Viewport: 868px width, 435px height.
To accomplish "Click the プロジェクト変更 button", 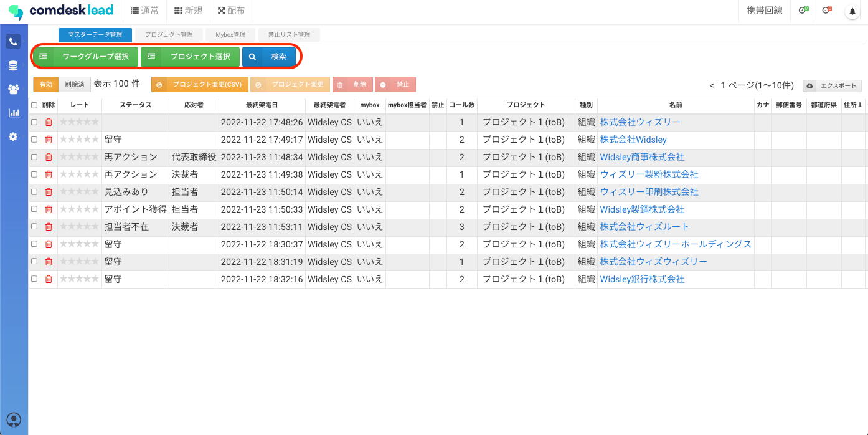I will (290, 85).
